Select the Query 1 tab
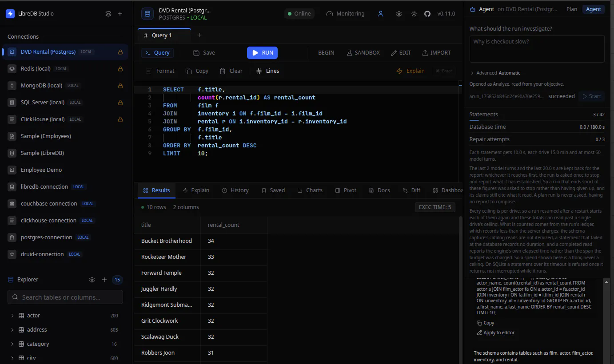Image resolution: width=614 pixels, height=364 pixels. pos(164,36)
